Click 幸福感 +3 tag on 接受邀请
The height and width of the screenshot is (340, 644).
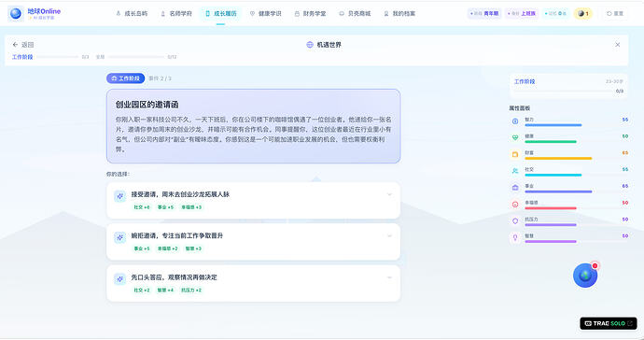coord(191,207)
